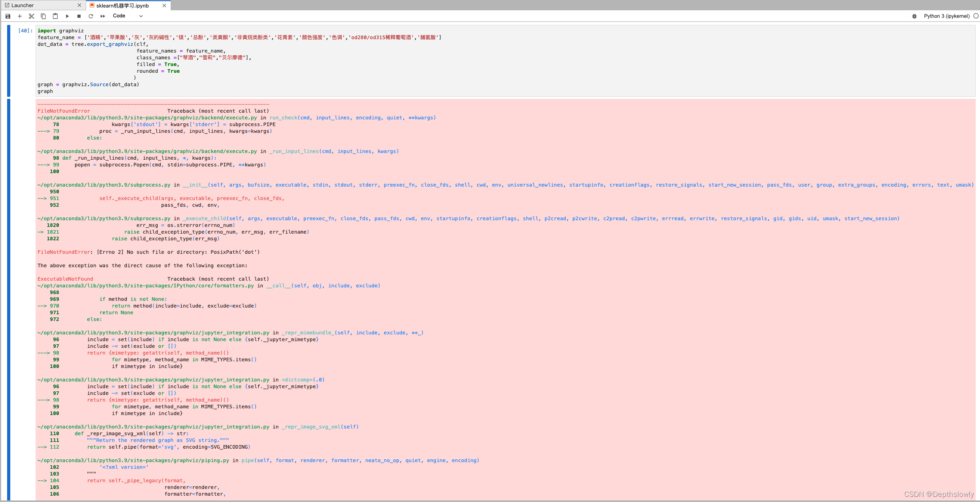Click the Python 3 (ipykernel) kernel name
The height and width of the screenshot is (502, 980).
click(x=946, y=16)
